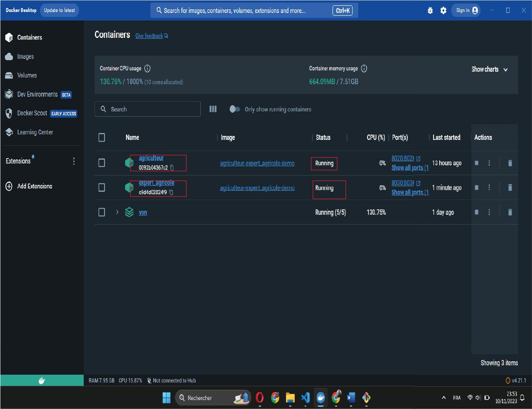Image resolution: width=532 pixels, height=409 pixels.
Task: Click the column layout icon beside search
Action: point(213,109)
